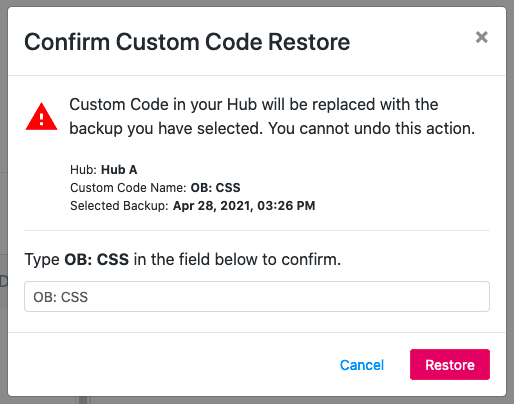
Task: Click the Apr 28, 2021 backup timestamp
Action: [x=244, y=206]
